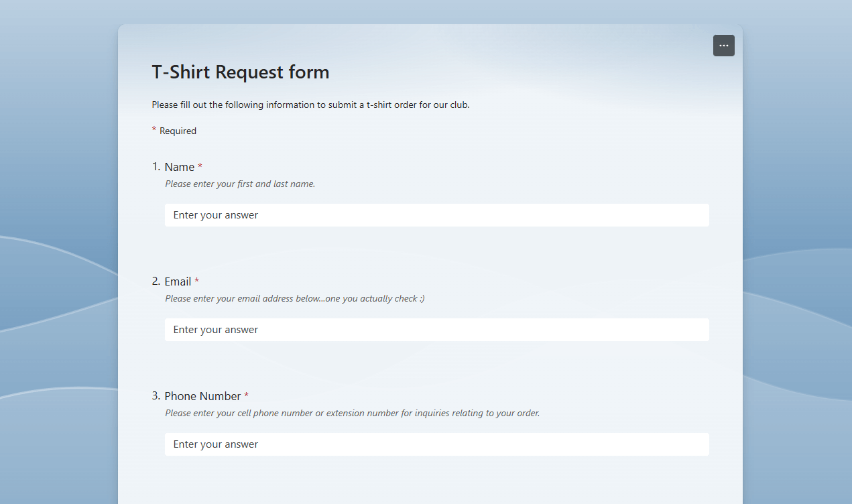Click the Enter your answer placeholder under Name
This screenshot has height=504, width=852.
click(x=215, y=215)
